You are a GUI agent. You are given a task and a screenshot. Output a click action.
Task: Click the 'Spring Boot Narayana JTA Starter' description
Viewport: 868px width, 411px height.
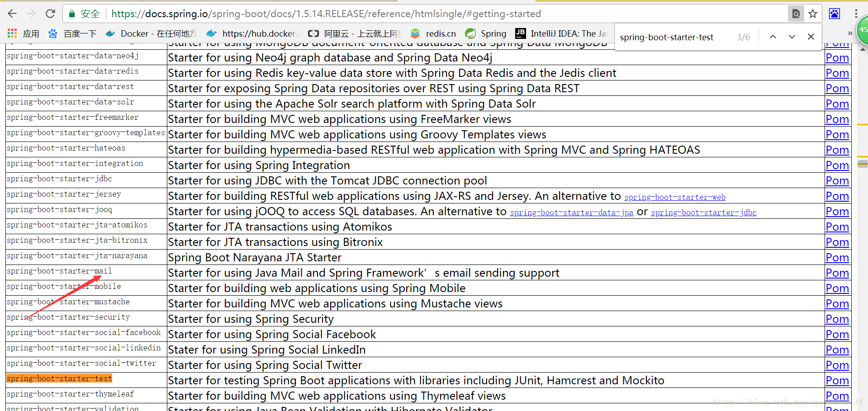(255, 258)
